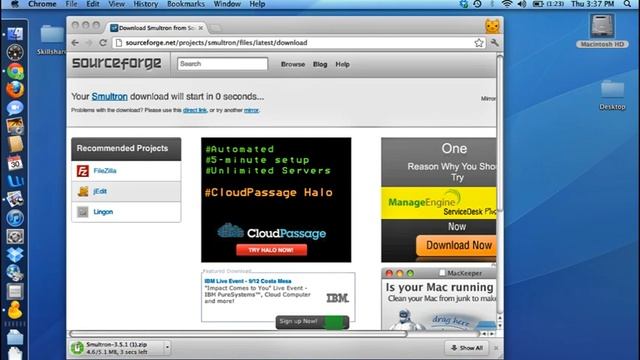Click the Sign up Now! button

pyautogui.click(x=312, y=322)
